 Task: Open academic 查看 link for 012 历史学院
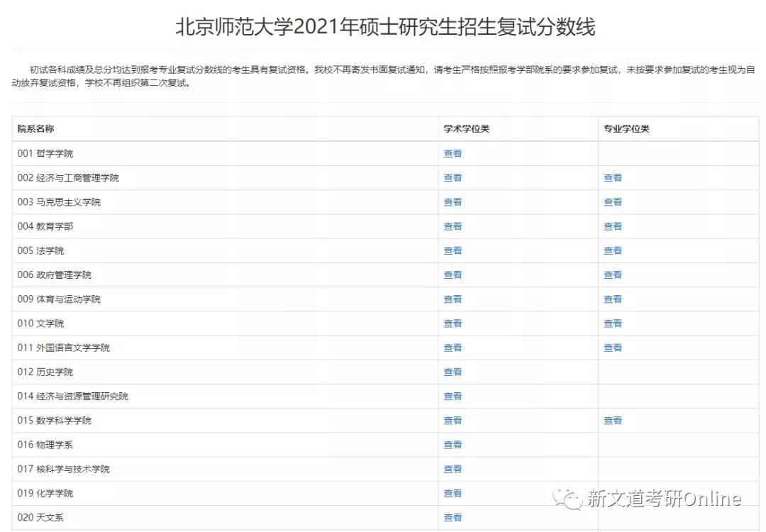[x=453, y=372]
